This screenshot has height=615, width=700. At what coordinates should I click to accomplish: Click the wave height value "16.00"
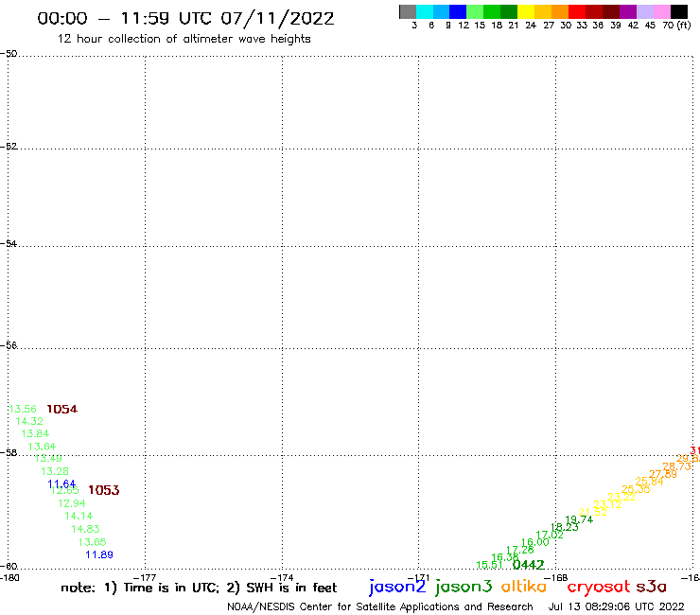point(534,542)
